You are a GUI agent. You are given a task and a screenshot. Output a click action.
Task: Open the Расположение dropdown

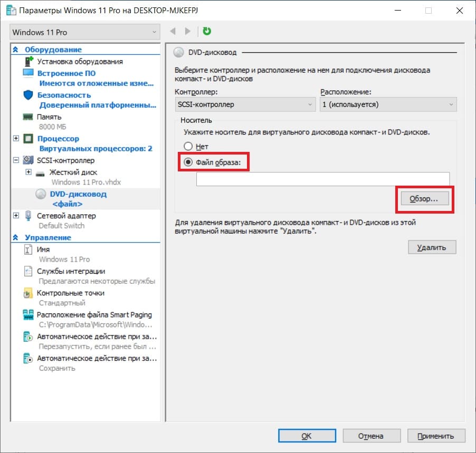tap(388, 104)
